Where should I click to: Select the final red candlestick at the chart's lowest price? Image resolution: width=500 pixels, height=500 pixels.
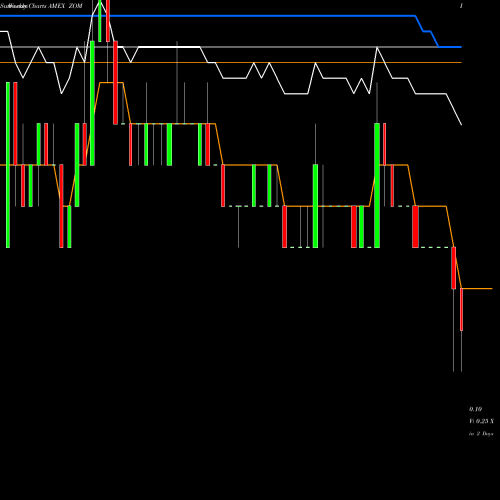[x=461, y=309]
